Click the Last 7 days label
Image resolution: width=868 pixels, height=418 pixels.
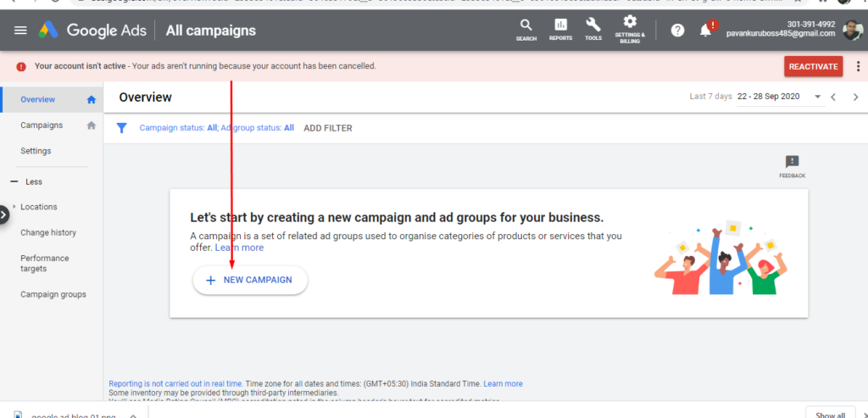click(x=711, y=97)
